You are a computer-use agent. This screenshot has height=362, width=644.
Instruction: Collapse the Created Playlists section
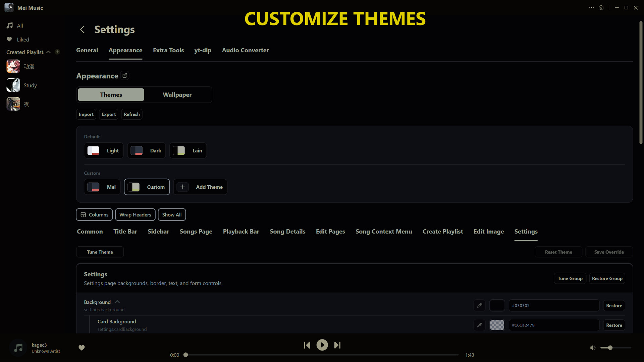pos(48,52)
